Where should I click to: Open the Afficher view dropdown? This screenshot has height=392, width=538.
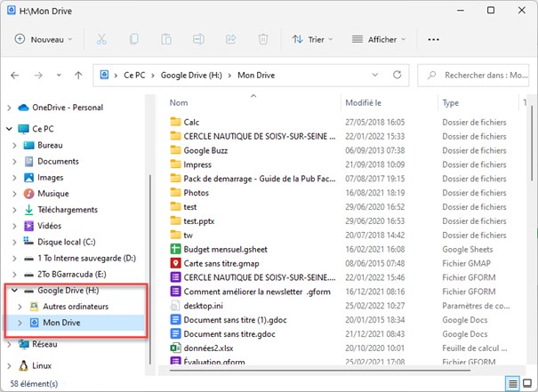click(x=378, y=40)
